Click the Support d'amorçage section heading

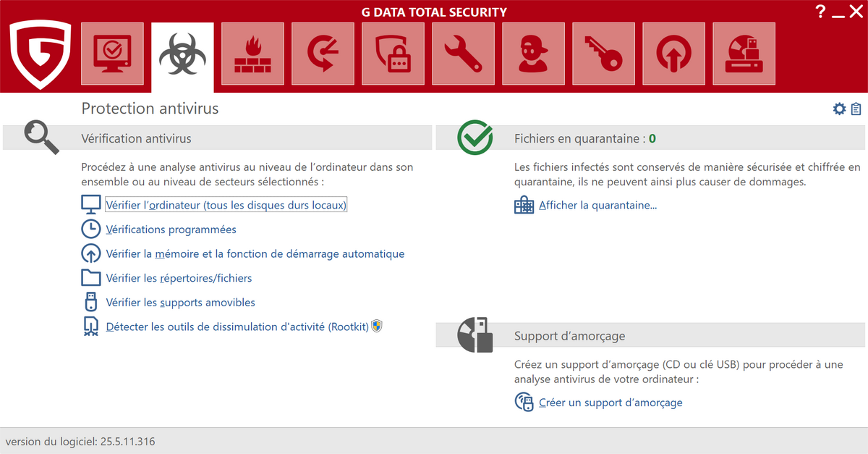tap(570, 336)
